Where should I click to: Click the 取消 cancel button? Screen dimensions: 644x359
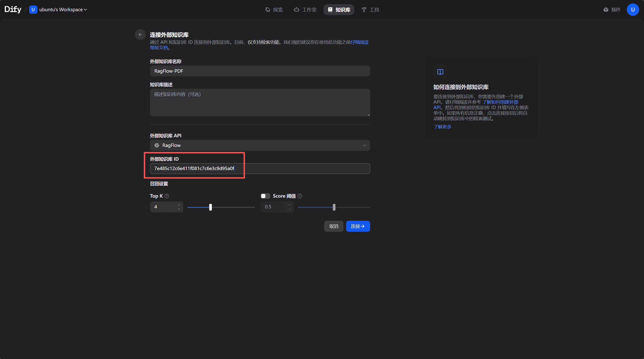[x=333, y=226]
